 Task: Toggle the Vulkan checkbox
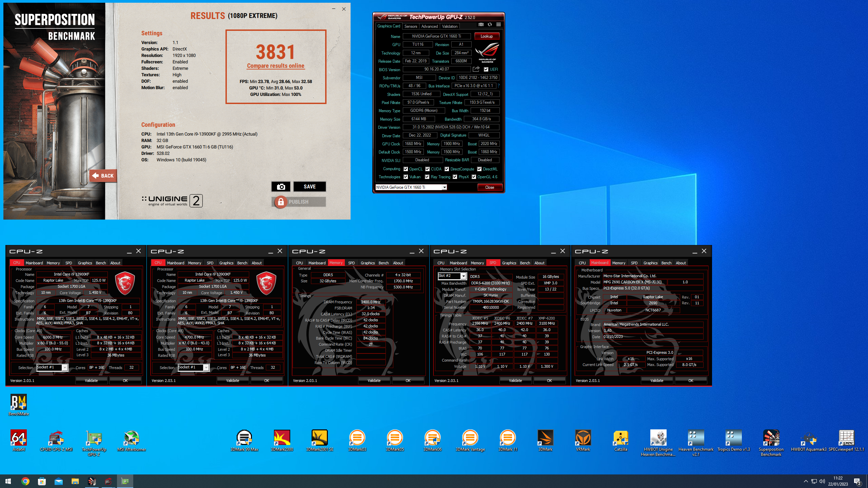(406, 177)
